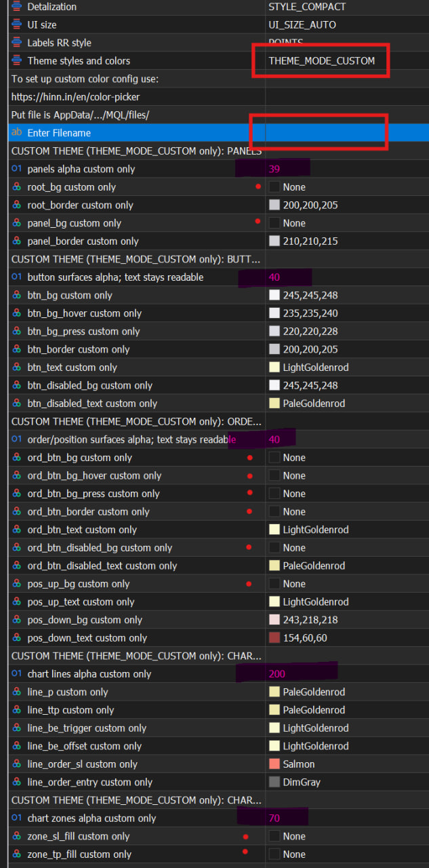Open root_bg None color dropdown
This screenshot has height=868, width=429.
pos(347,187)
